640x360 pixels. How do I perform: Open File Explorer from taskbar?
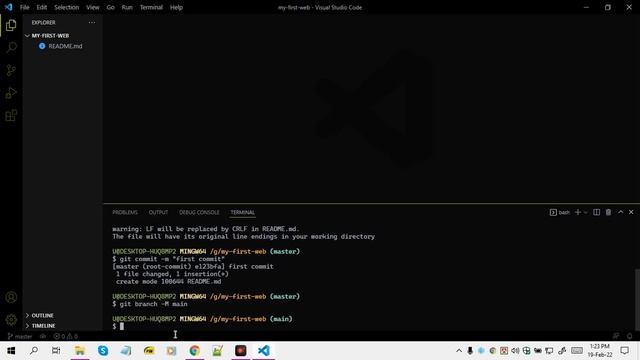(x=80, y=351)
